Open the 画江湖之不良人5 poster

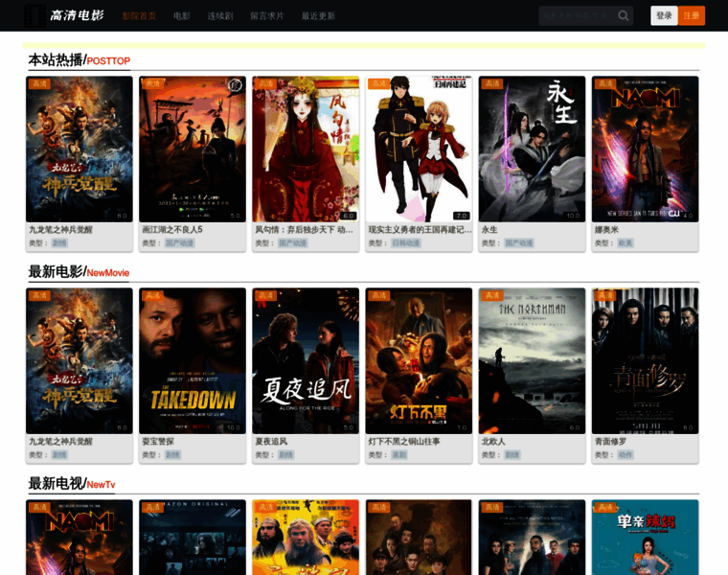coord(193,149)
